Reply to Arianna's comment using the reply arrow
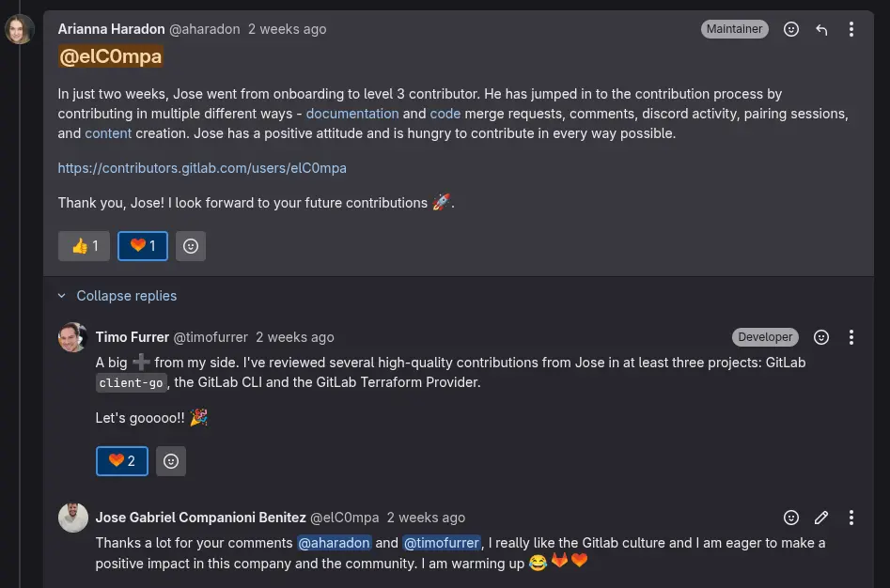 (x=821, y=29)
